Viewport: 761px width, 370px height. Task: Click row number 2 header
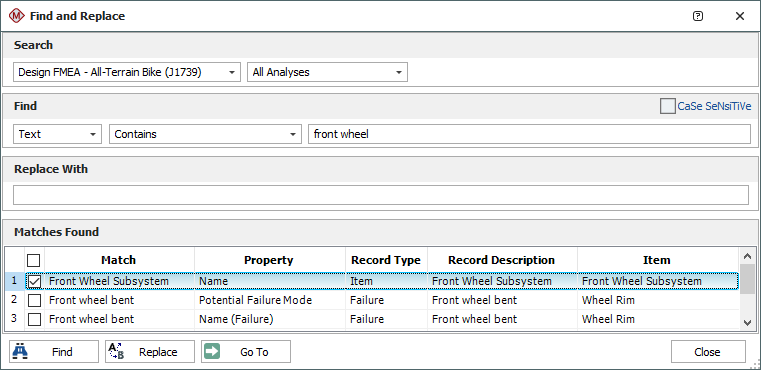coord(14,300)
